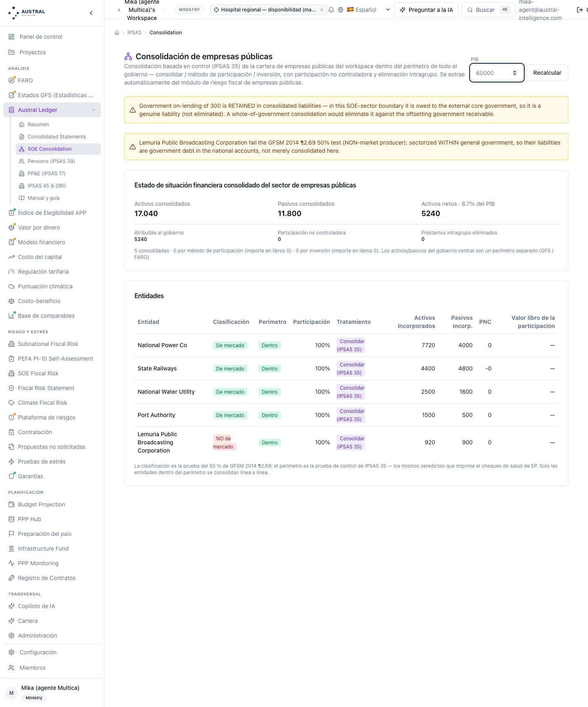Open Fiscal Risk Statement module
The height and width of the screenshot is (707, 588).
[52, 388]
